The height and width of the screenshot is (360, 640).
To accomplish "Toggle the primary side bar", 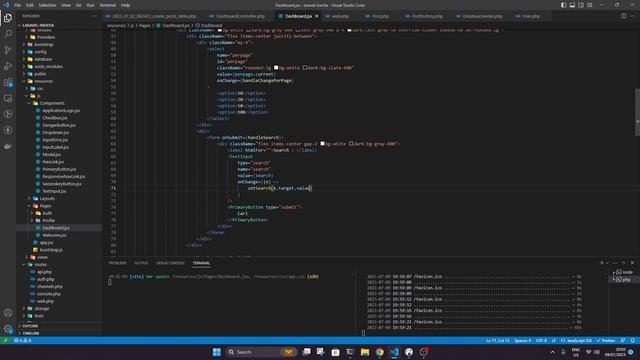I will click(563, 5).
